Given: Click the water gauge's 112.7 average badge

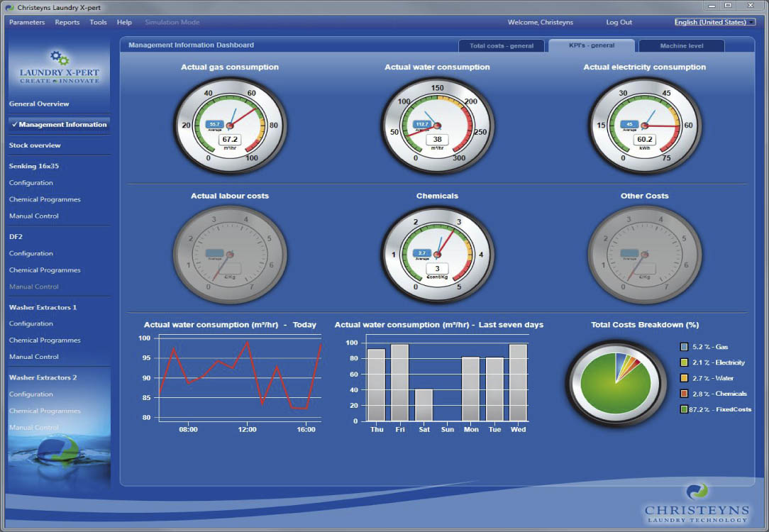Looking at the screenshot, I should click(x=422, y=125).
